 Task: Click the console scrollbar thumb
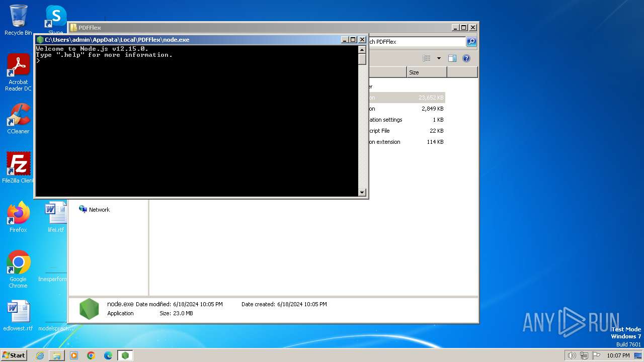[x=362, y=59]
